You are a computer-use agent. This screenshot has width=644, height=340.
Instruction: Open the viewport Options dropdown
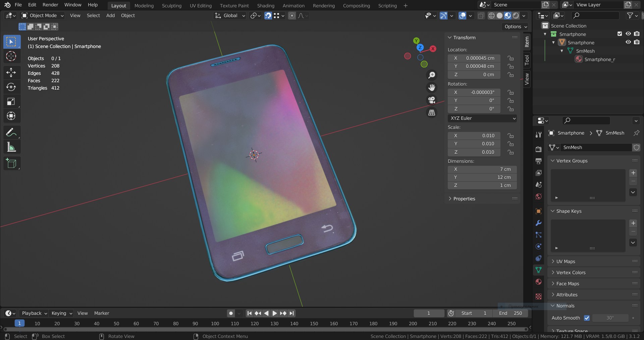[x=516, y=27]
